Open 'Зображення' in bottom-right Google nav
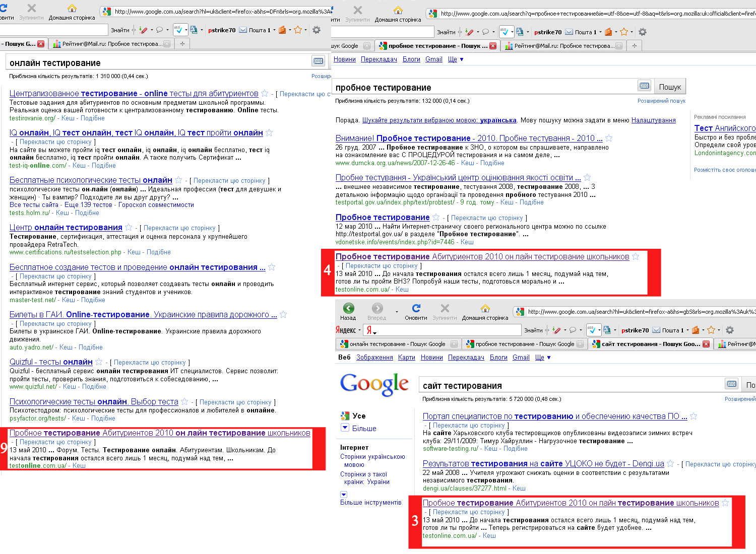 (374, 358)
